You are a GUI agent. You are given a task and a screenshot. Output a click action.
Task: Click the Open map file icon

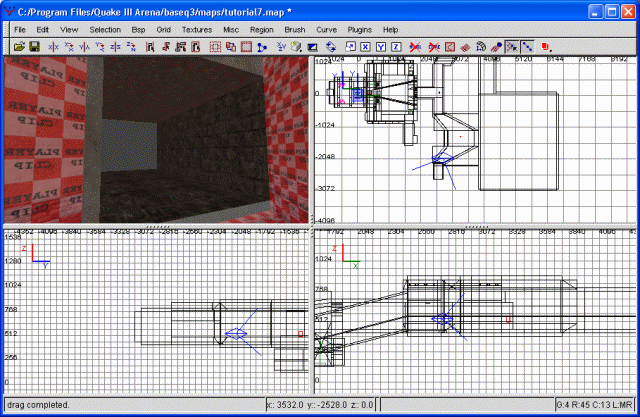click(x=19, y=47)
